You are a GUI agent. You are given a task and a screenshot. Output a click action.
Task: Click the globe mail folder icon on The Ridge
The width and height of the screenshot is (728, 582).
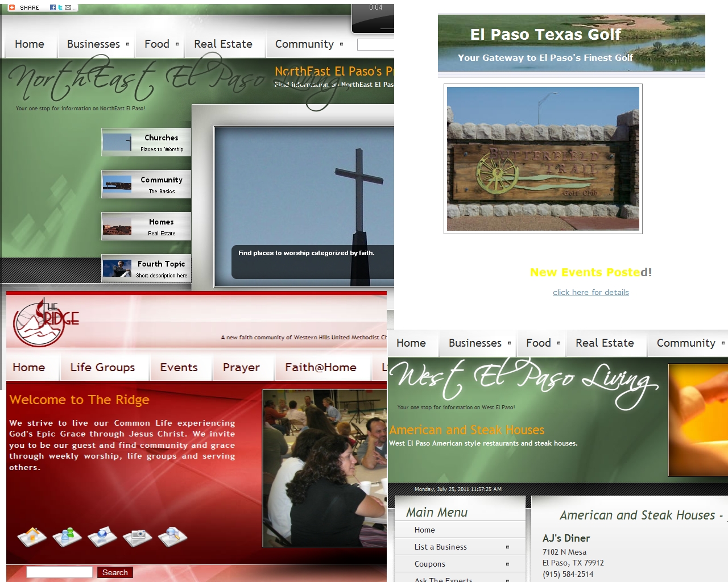pos(102,536)
